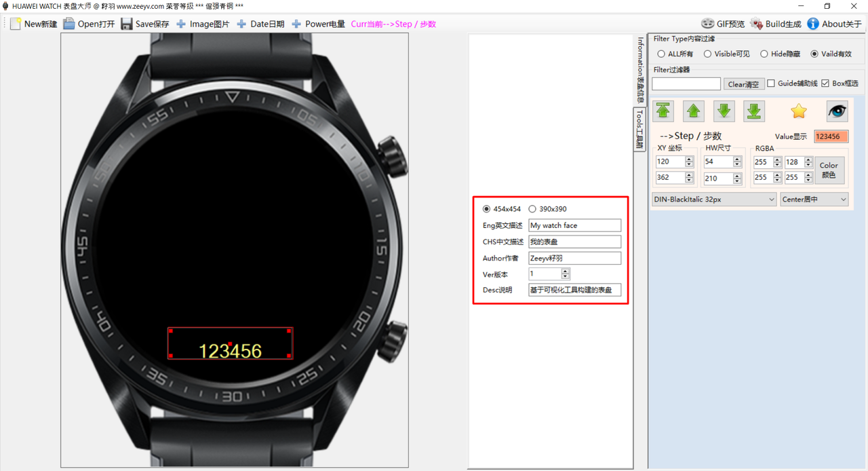
Task: Increase the X coordinate value 120
Action: tap(689, 159)
